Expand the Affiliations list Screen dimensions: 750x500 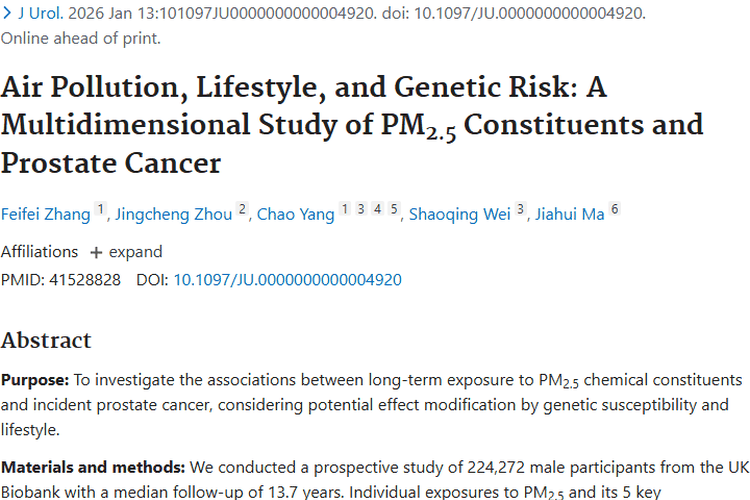pos(125,252)
